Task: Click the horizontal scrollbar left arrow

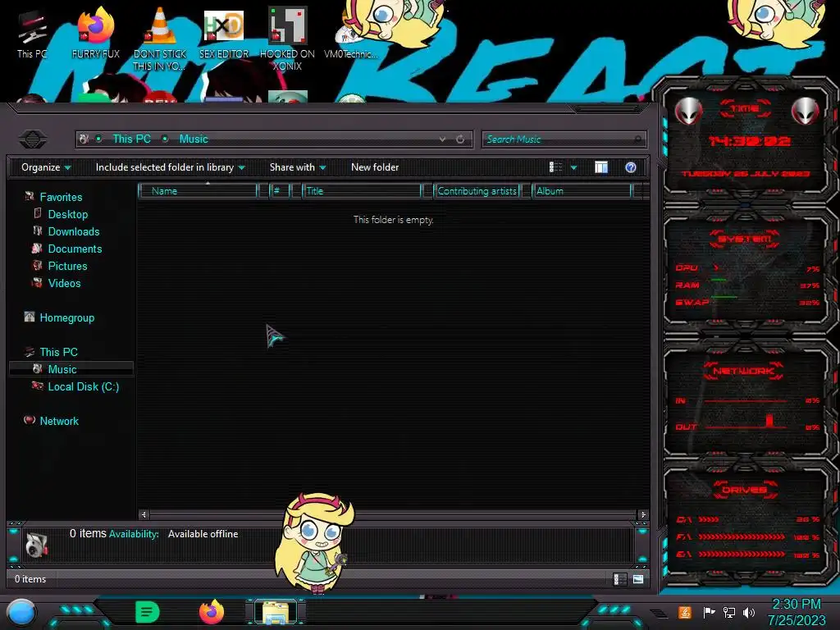Action: [144, 514]
